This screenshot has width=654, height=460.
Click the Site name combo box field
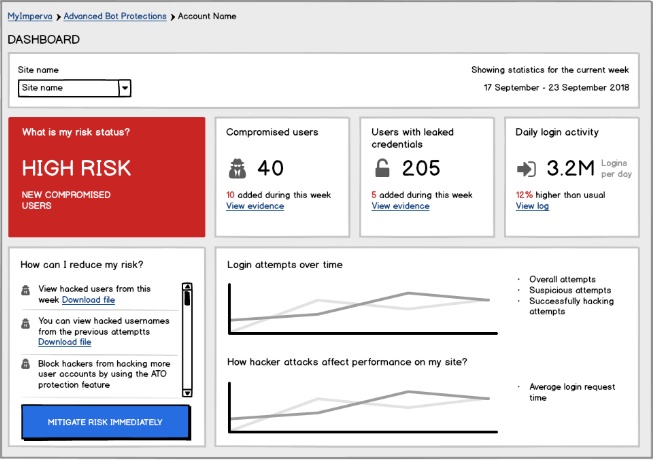point(68,88)
